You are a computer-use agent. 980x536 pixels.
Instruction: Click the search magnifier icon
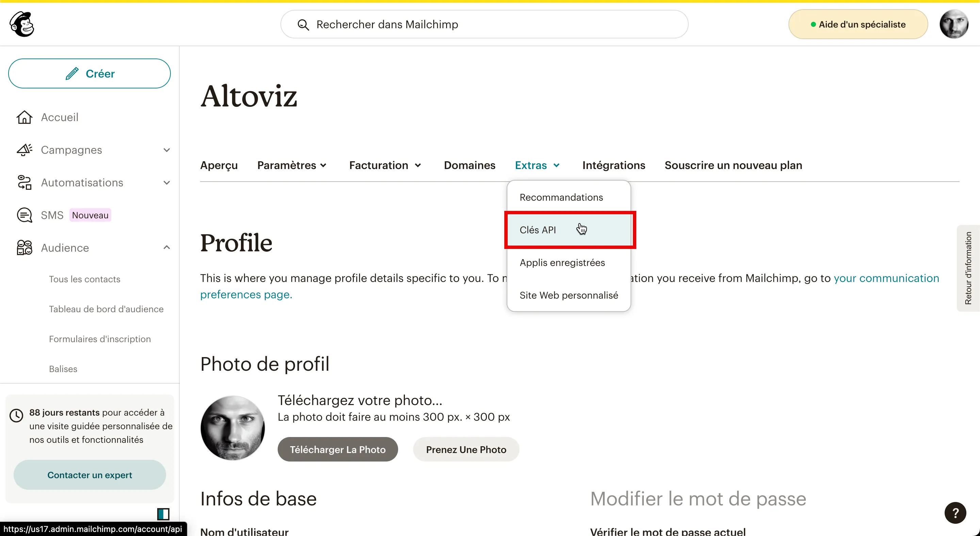[x=303, y=25]
